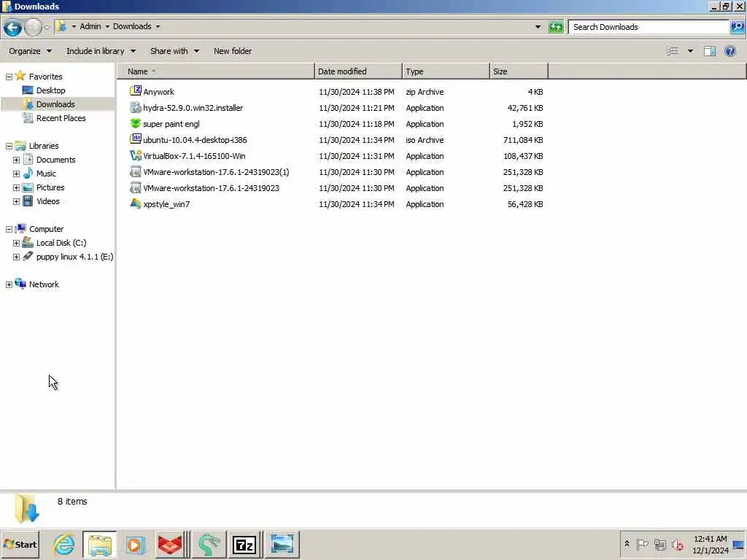Open the red layered taskbar application

click(171, 544)
